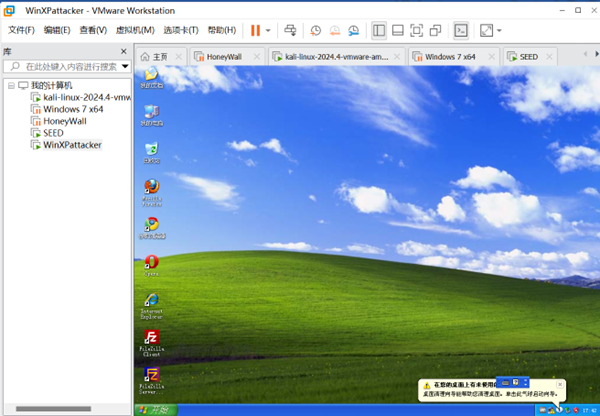Select Windows 7 x64 in the library
The height and width of the screenshot is (416, 600).
click(73, 109)
